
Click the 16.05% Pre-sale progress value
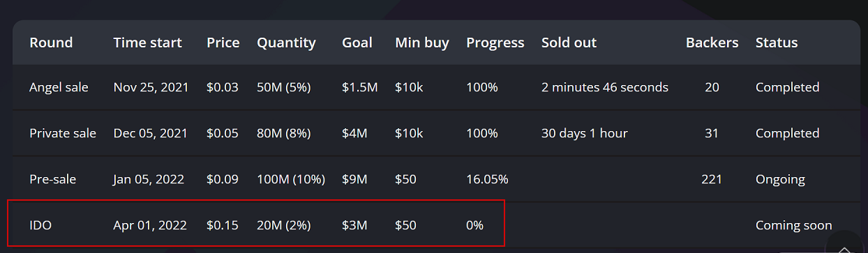(487, 179)
